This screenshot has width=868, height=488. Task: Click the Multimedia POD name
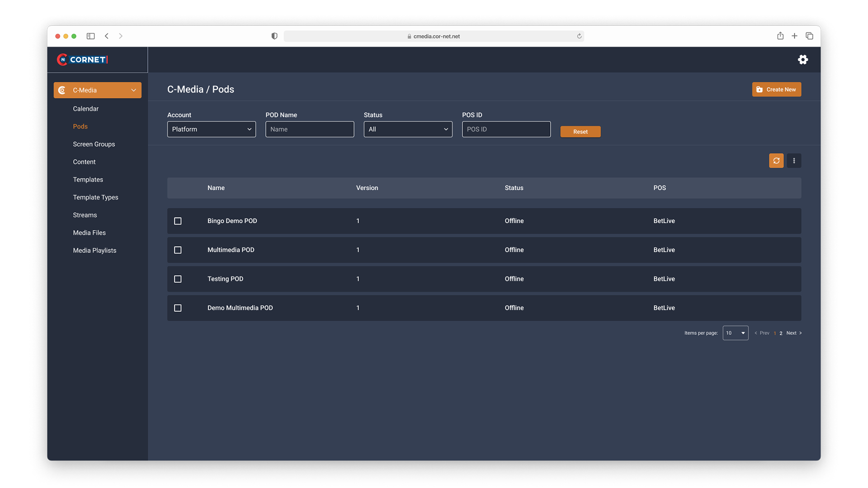point(231,250)
